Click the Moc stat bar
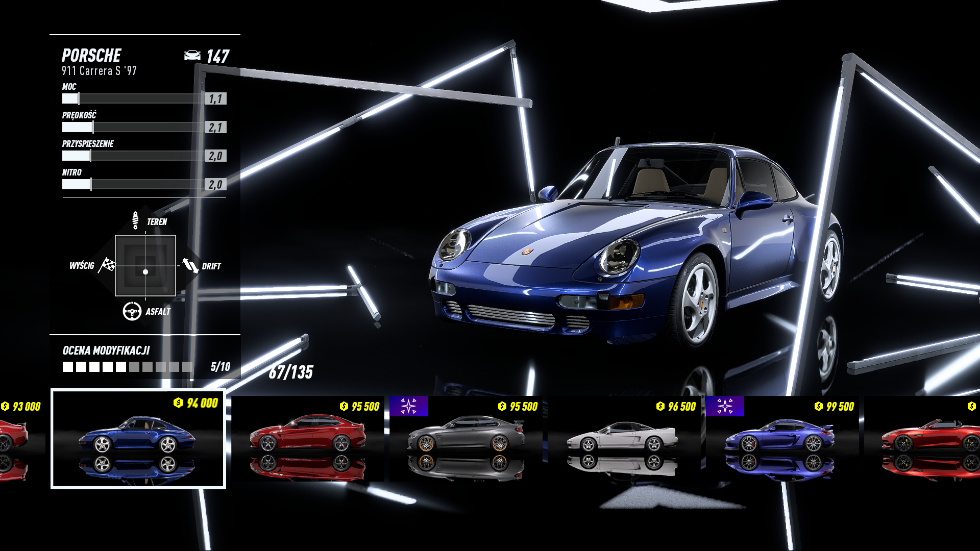This screenshot has height=551, width=980. point(134,98)
